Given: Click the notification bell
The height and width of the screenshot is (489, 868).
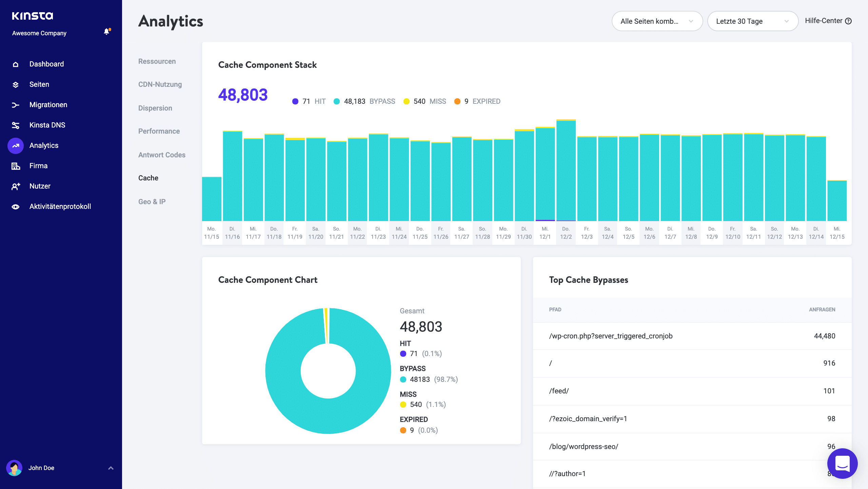Looking at the screenshot, I should (107, 31).
